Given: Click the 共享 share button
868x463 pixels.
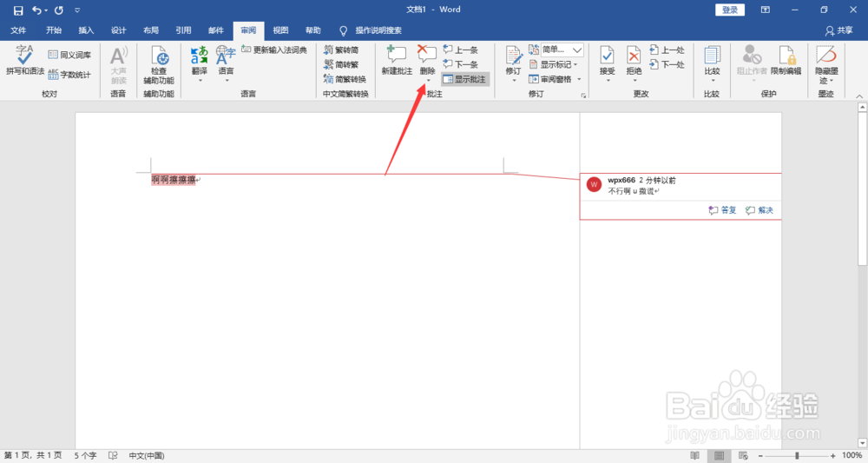Looking at the screenshot, I should pos(838,30).
